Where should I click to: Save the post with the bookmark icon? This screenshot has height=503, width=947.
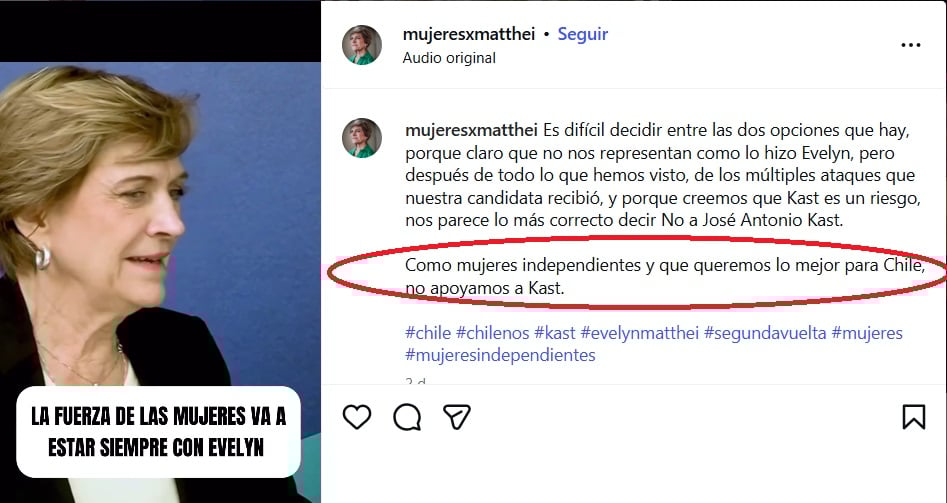pos(914,417)
